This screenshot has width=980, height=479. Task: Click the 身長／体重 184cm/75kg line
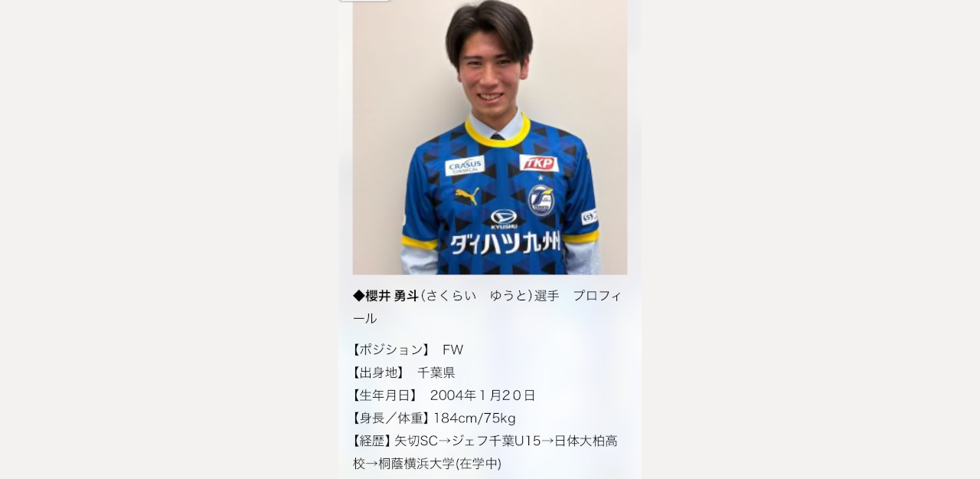click(434, 418)
